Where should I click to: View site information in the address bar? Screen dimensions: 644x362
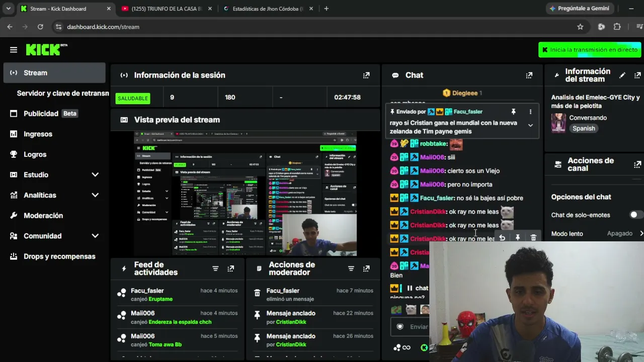(58, 27)
